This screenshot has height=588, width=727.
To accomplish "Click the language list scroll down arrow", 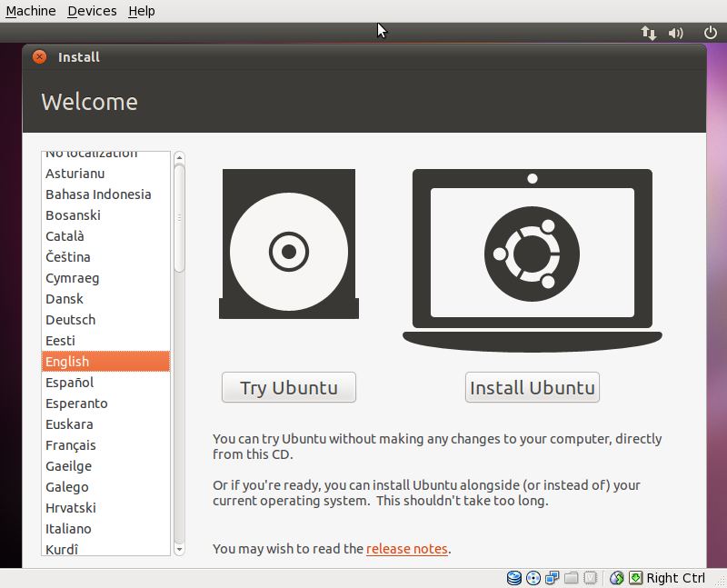I will pyautogui.click(x=179, y=550).
